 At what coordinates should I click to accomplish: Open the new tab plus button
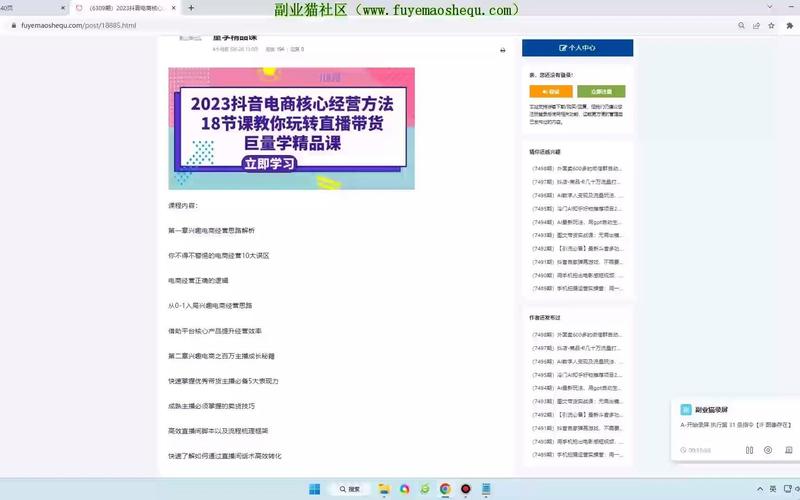(x=191, y=8)
